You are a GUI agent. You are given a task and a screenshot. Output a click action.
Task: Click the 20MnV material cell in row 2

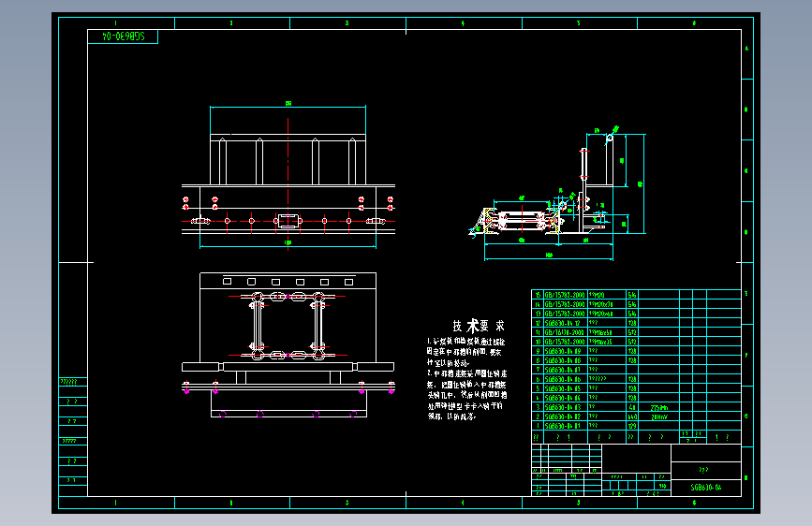pyautogui.click(x=658, y=416)
